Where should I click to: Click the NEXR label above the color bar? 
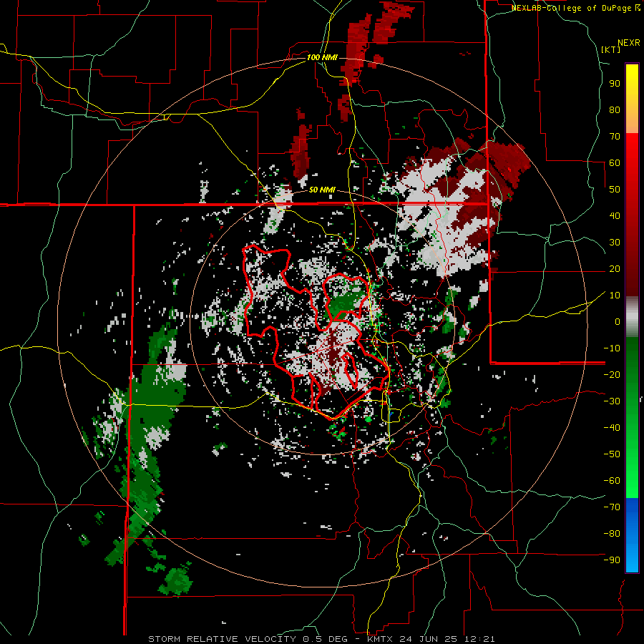[x=629, y=43]
